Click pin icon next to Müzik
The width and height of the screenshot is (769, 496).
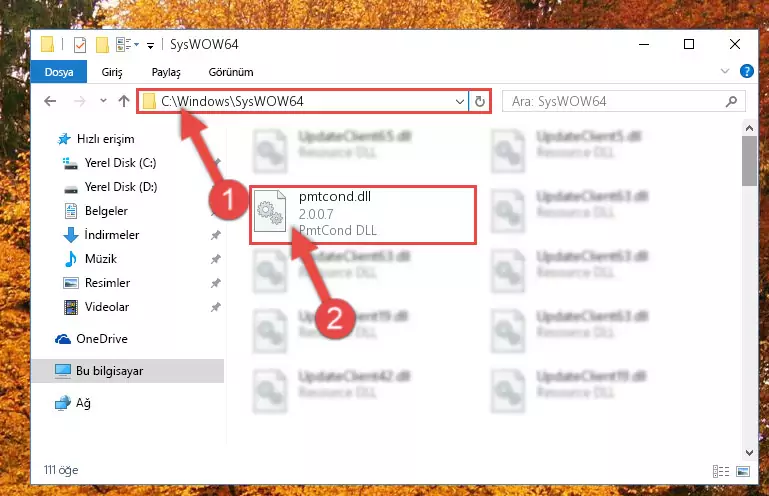coord(216,260)
